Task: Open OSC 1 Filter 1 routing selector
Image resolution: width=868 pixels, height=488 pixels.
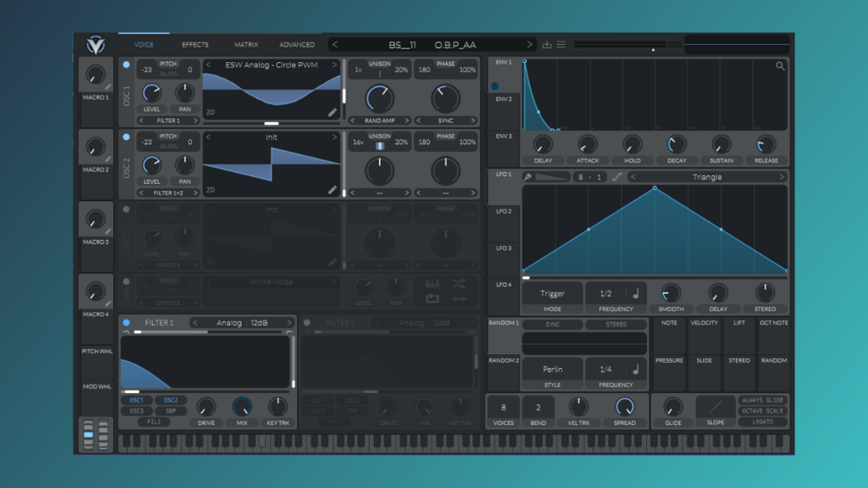Action: click(x=168, y=121)
